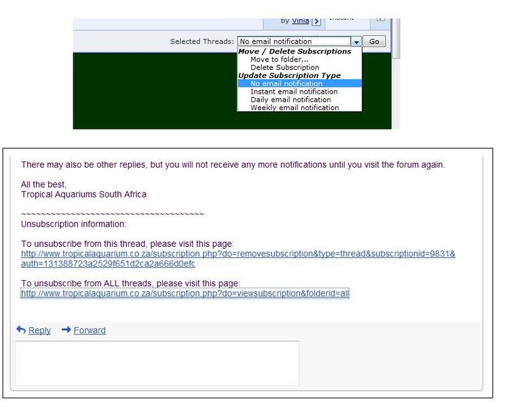
Task: Go to last post arrow icon beside Vinia
Action: point(316,22)
